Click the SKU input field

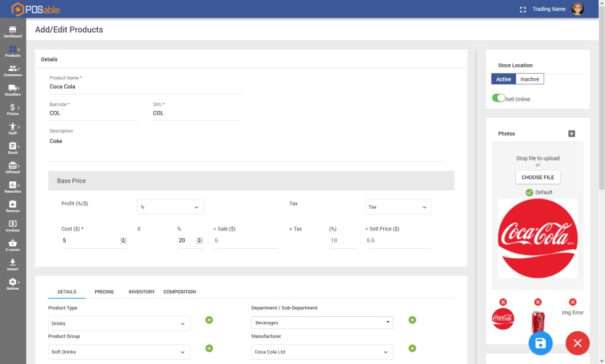[197, 113]
